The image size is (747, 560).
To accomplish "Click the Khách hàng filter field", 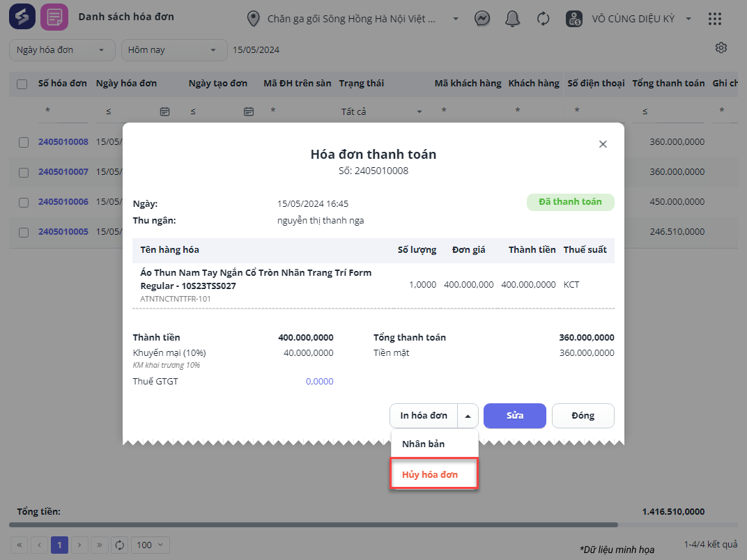I will (x=534, y=111).
